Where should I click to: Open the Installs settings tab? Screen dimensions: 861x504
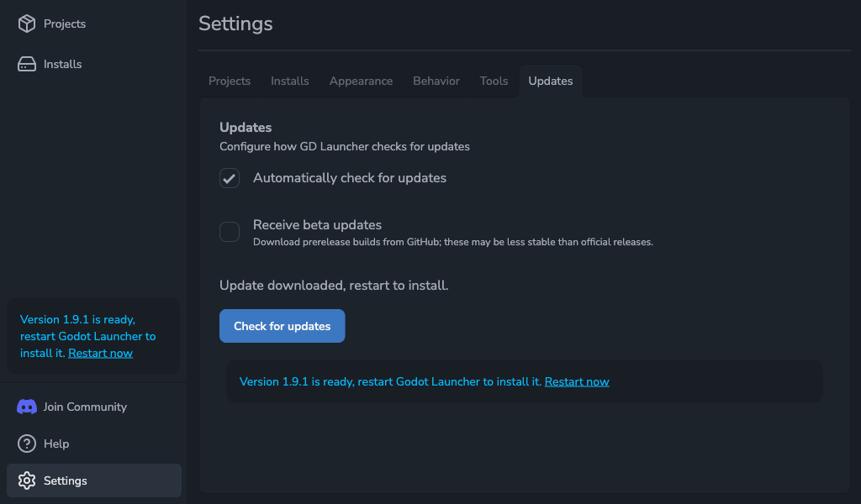pos(289,81)
